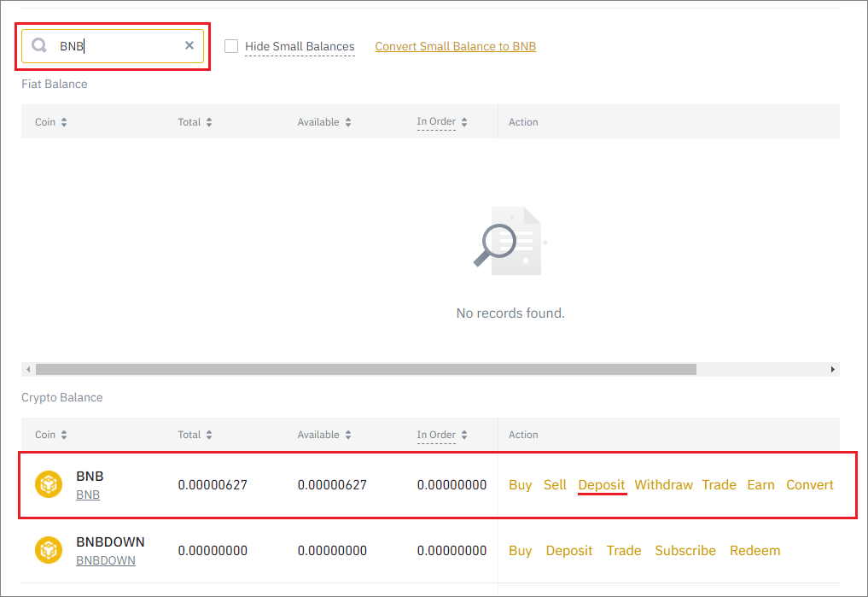Click the Crypto Balance Action column header

(523, 435)
